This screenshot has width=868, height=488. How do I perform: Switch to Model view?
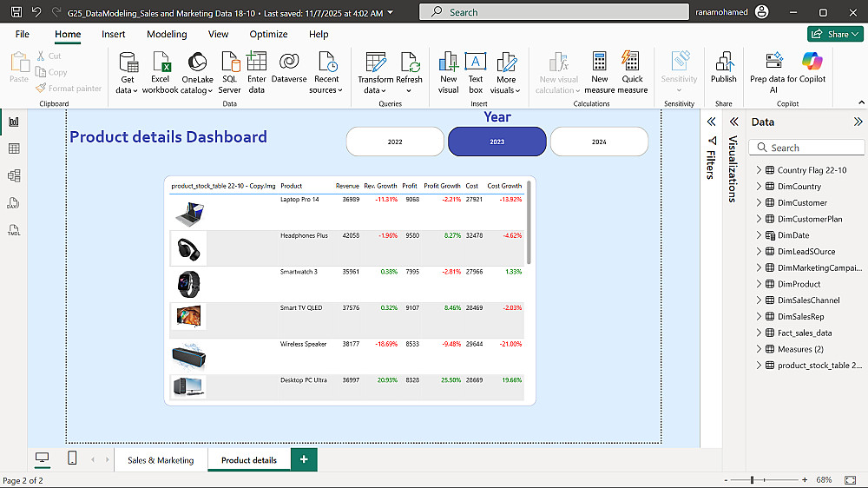pyautogui.click(x=14, y=175)
